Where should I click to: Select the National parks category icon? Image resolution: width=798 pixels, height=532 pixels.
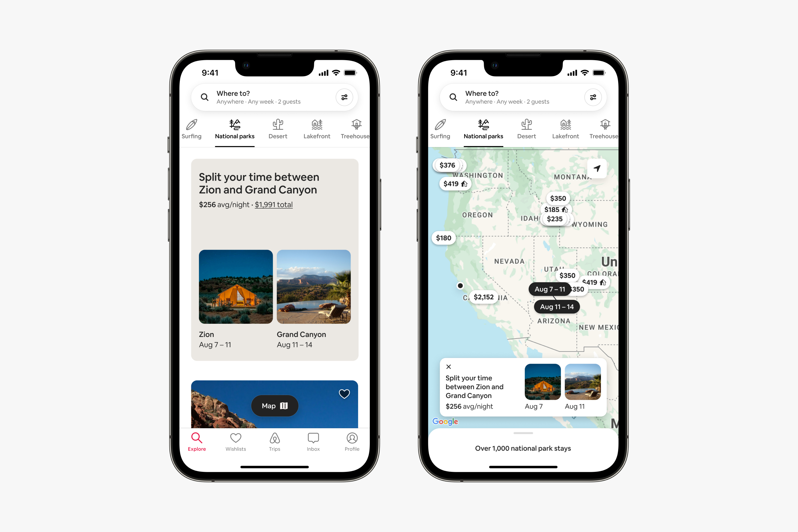[234, 124]
